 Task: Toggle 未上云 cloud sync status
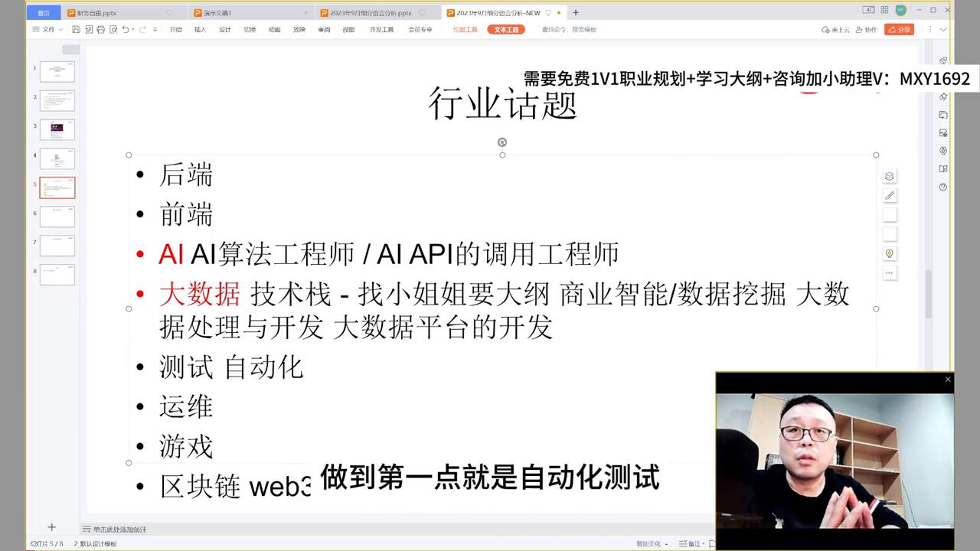[837, 29]
